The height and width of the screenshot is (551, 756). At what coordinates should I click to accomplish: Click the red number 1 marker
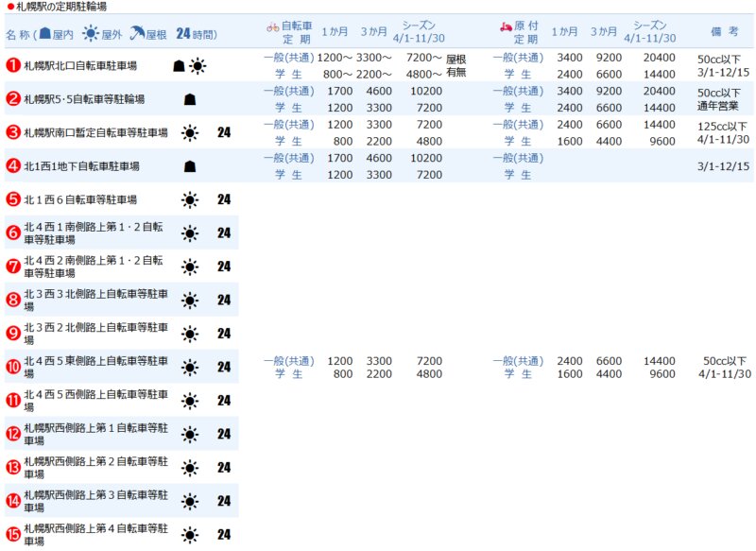click(x=13, y=65)
